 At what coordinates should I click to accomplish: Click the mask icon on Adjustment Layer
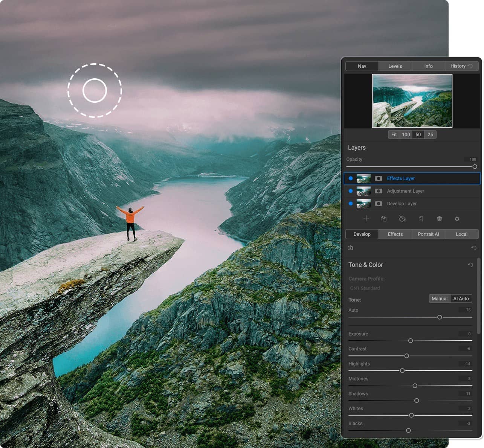pyautogui.click(x=379, y=191)
